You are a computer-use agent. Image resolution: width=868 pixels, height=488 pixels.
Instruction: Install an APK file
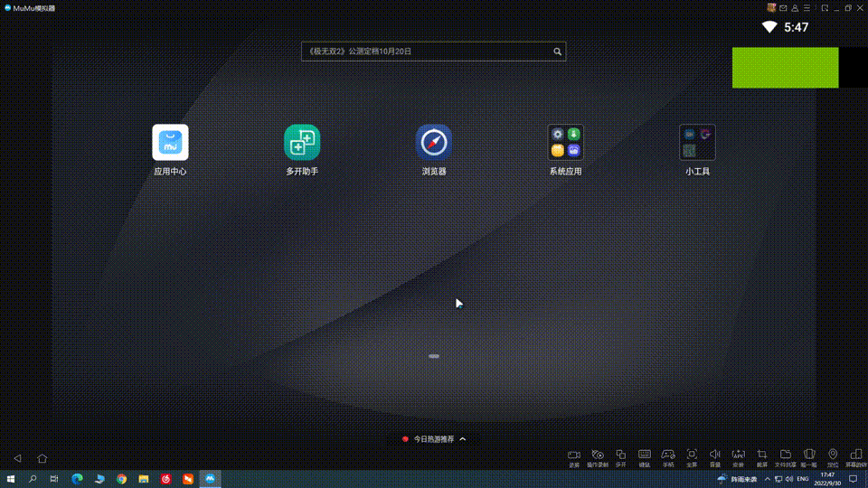coord(739,457)
